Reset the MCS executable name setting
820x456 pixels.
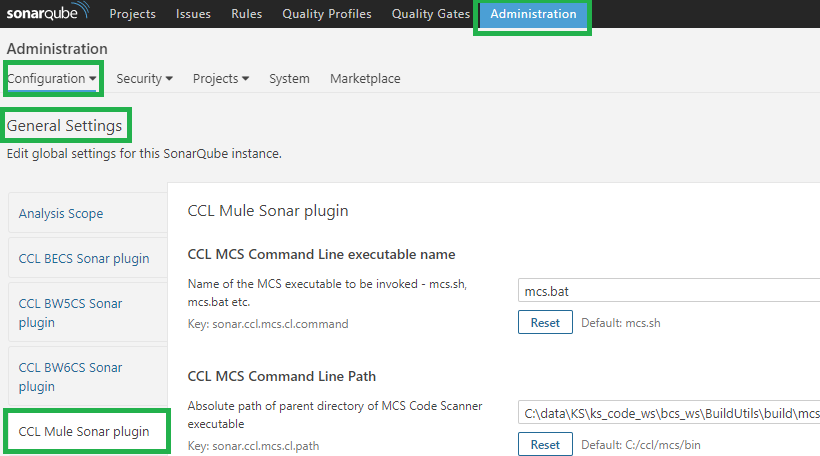[x=545, y=322]
